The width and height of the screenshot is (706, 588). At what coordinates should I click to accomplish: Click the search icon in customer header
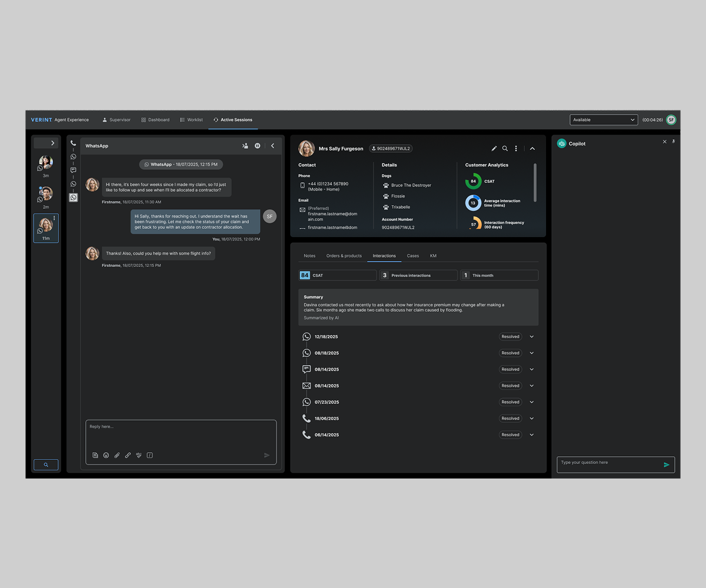505,149
